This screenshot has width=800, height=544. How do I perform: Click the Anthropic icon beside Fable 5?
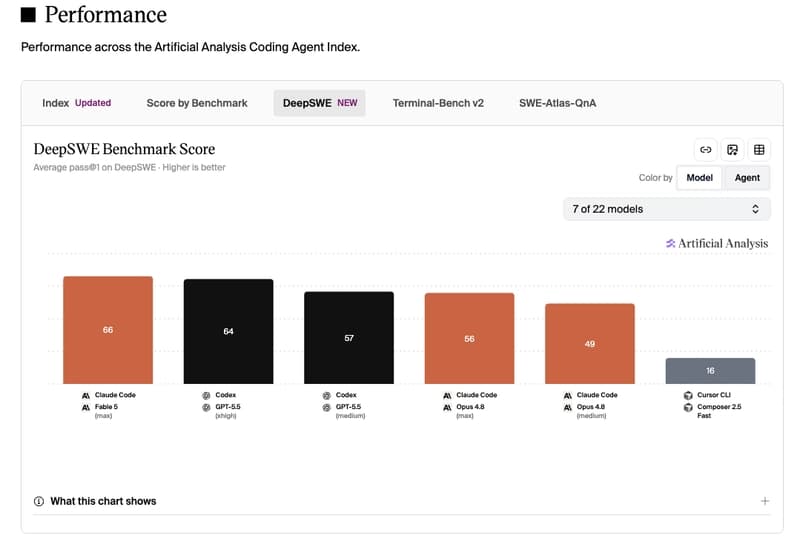coord(86,407)
